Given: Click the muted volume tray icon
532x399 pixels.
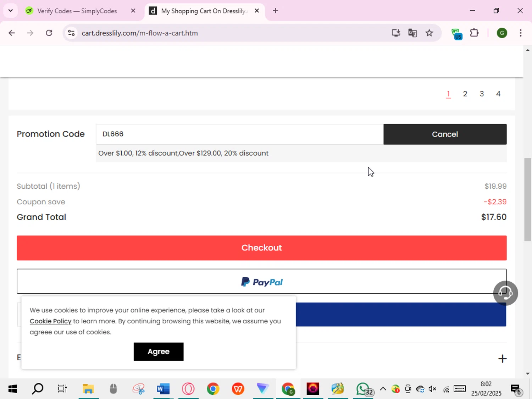Looking at the screenshot, I should 432,389.
